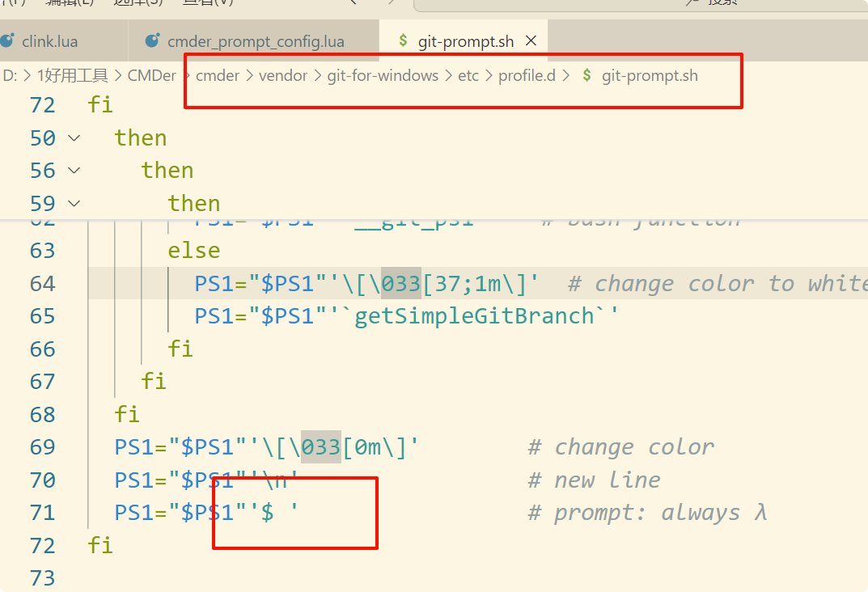
Task: Open the vendor breadcrumb segment
Action: point(283,76)
